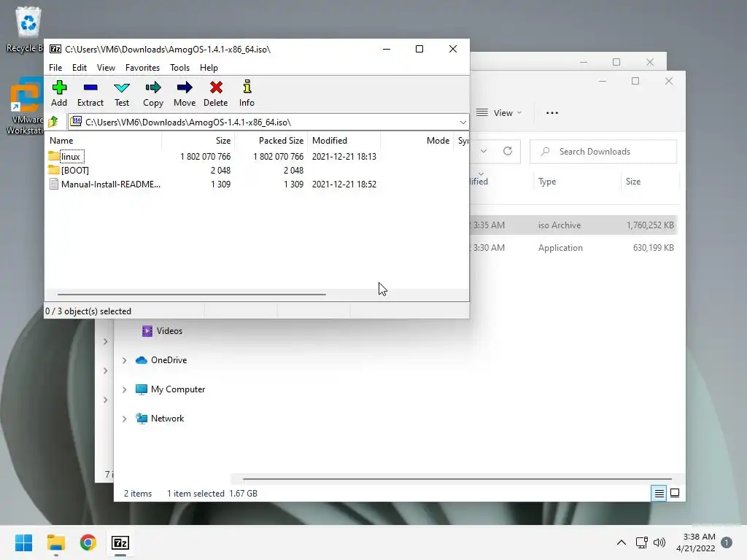Open the Favorites menu
Viewport: 747px width, 560px height.
(142, 68)
